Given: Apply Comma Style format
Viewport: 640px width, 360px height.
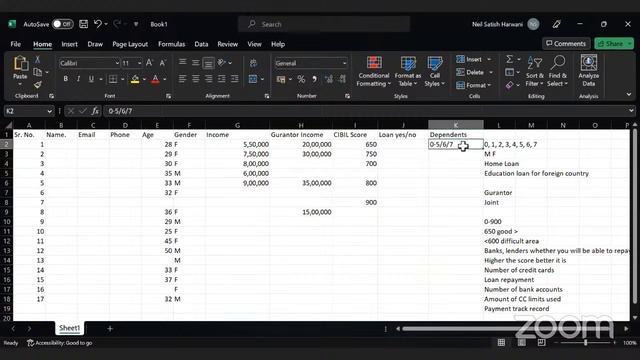Looking at the screenshot, I should pos(314,79).
